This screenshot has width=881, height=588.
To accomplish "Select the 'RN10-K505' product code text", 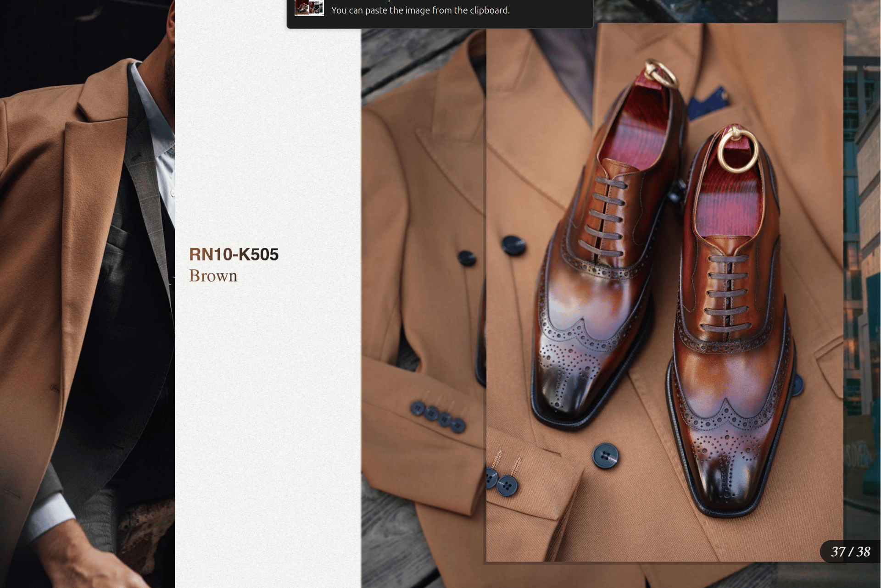I will click(234, 255).
